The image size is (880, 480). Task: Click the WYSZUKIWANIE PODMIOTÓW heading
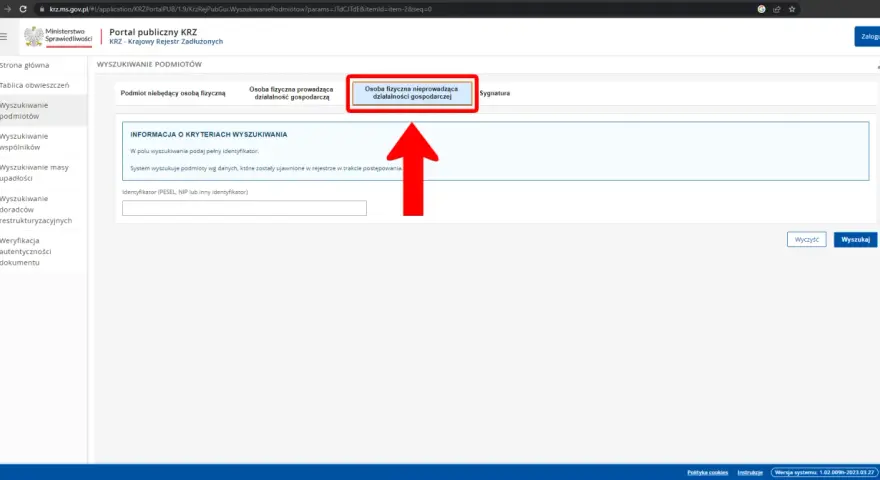149,65
